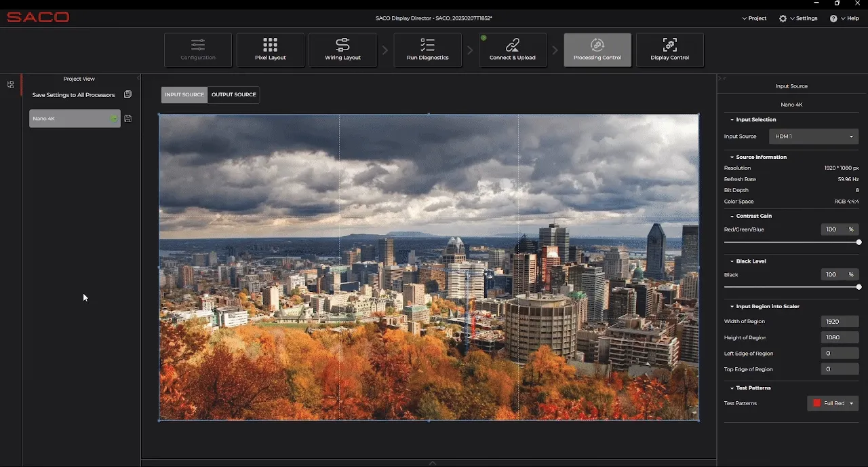Open the Settings menu
The image size is (868, 467).
[799, 18]
